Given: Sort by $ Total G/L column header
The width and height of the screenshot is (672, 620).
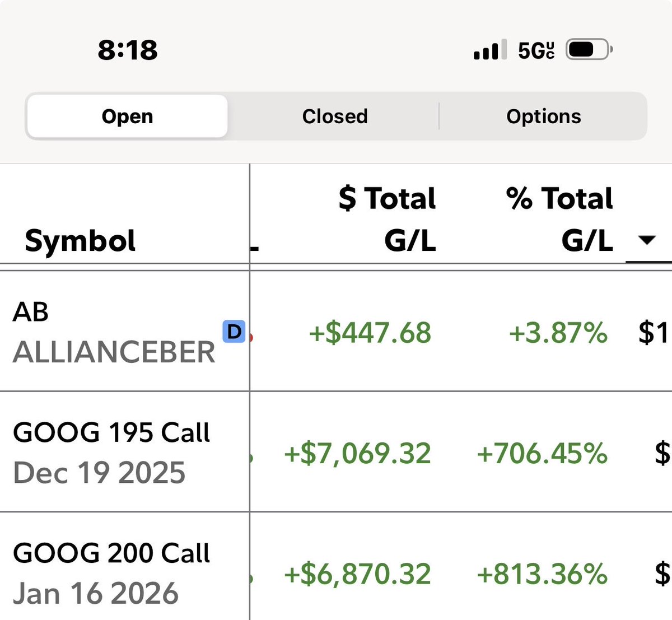Looking at the screenshot, I should tap(387, 219).
